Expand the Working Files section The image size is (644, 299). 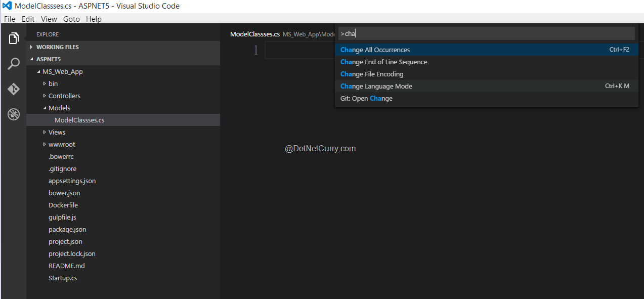coord(123,47)
